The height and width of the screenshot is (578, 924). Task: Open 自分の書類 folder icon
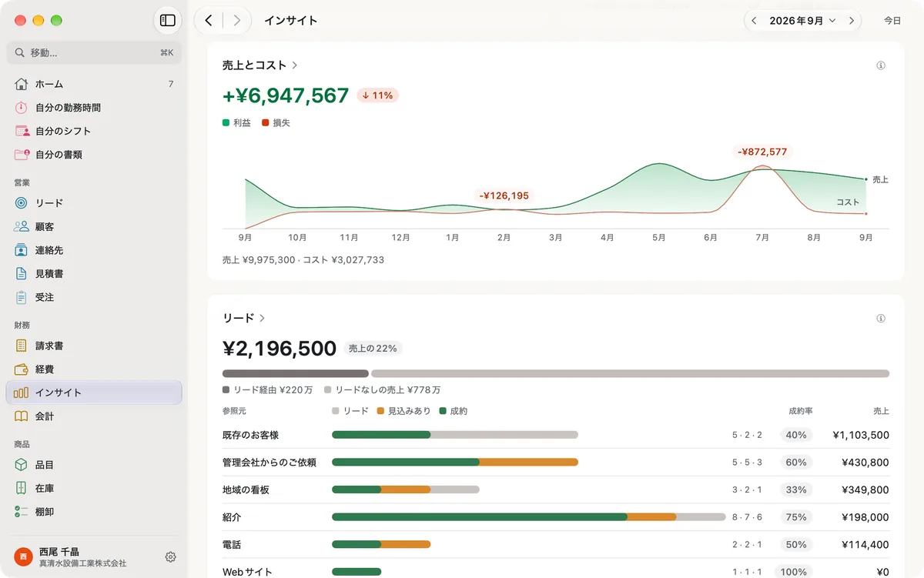pos(22,155)
